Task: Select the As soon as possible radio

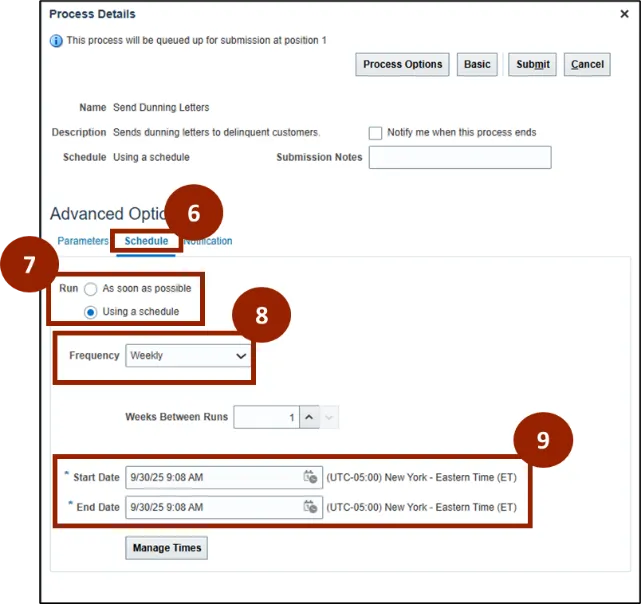Action: (x=90, y=289)
